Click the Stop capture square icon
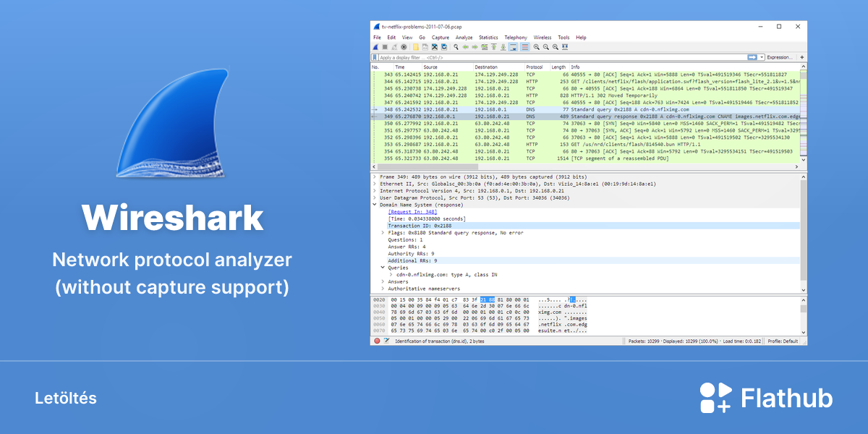Screen dimensions: 868x434 385,47
